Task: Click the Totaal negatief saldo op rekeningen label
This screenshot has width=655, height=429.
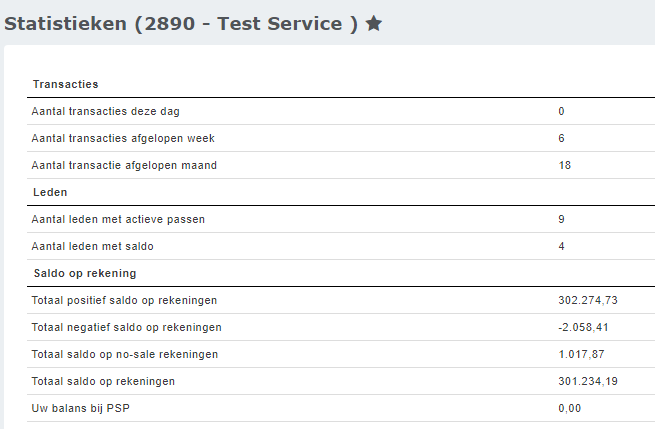Action: (127, 326)
